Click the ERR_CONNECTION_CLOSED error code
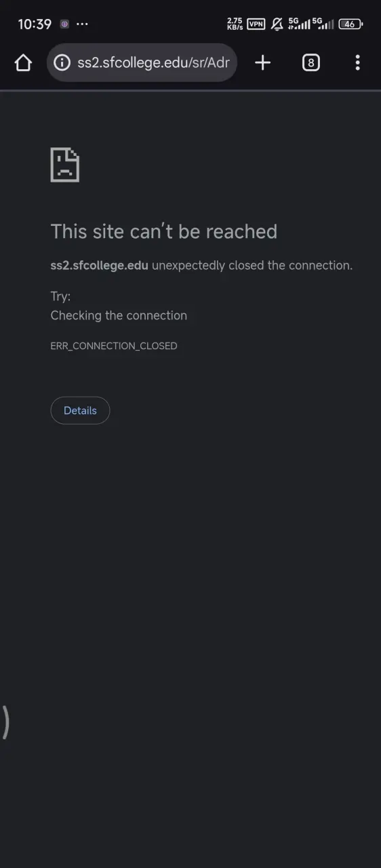Screen dimensions: 381x868 (114, 346)
